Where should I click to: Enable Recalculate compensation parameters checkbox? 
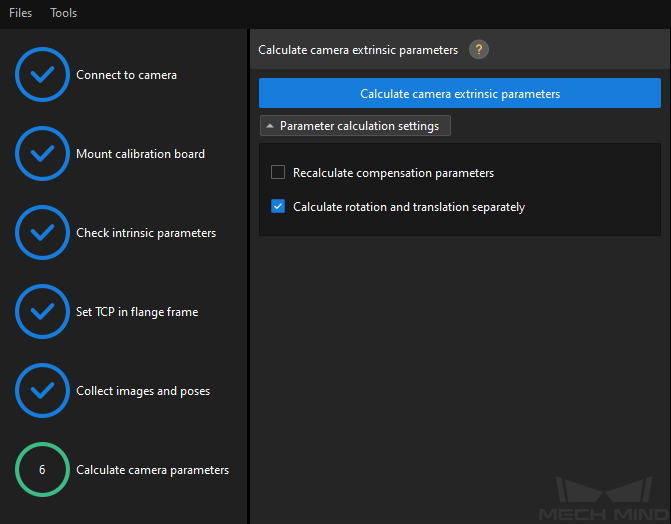[x=278, y=172]
